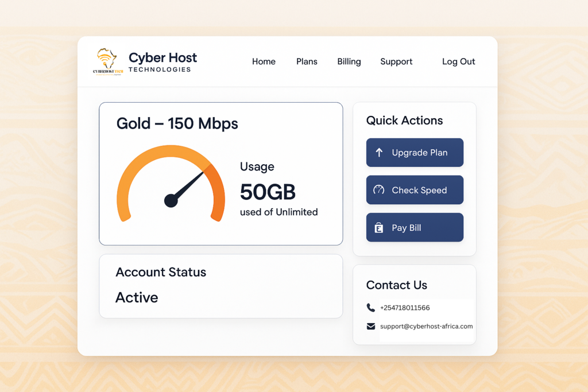Click the Pay Bill bag icon

[x=379, y=228]
